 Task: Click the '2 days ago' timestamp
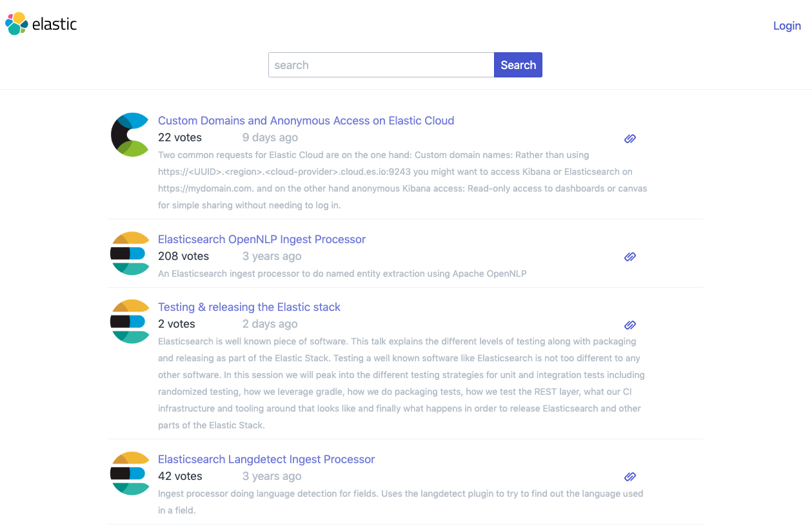click(270, 324)
